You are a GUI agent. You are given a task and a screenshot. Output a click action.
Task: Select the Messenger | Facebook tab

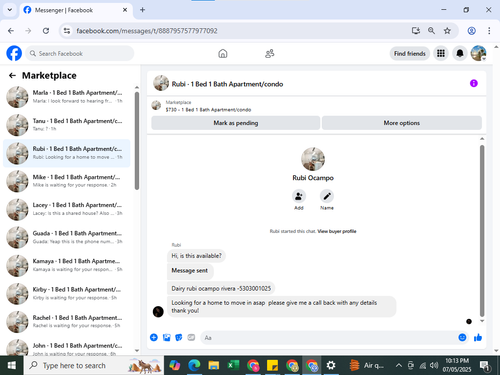tap(76, 10)
